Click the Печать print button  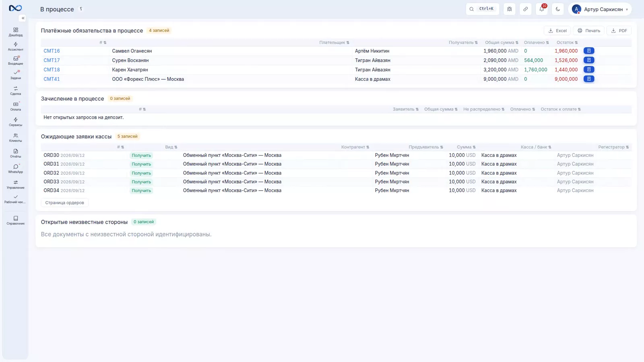coord(589,31)
